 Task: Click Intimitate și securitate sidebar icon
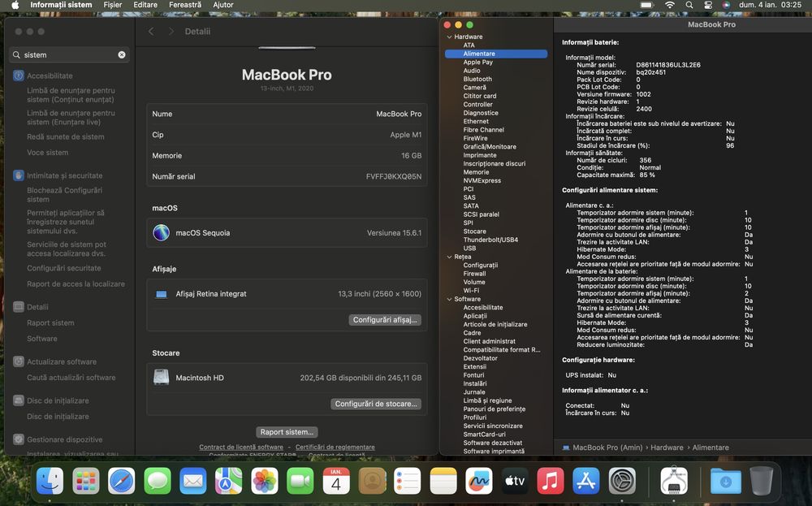tap(19, 175)
